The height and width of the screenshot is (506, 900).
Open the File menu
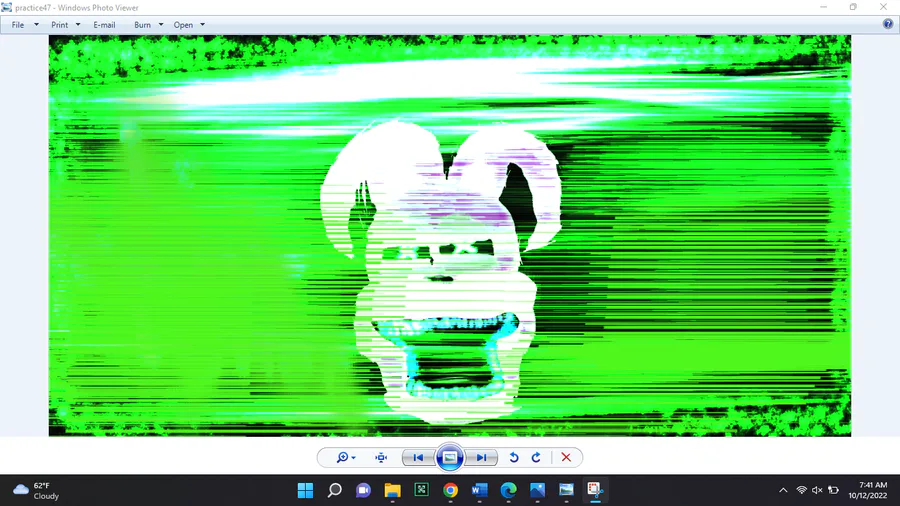pyautogui.click(x=18, y=25)
